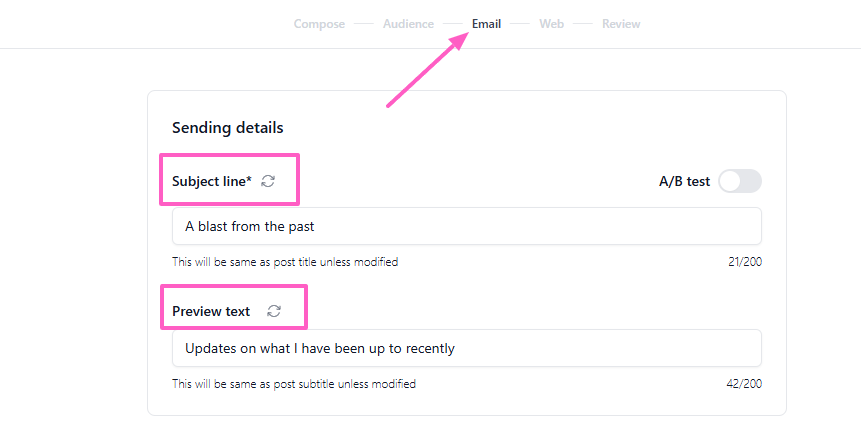Click the 21/200 character counter

tap(745, 262)
